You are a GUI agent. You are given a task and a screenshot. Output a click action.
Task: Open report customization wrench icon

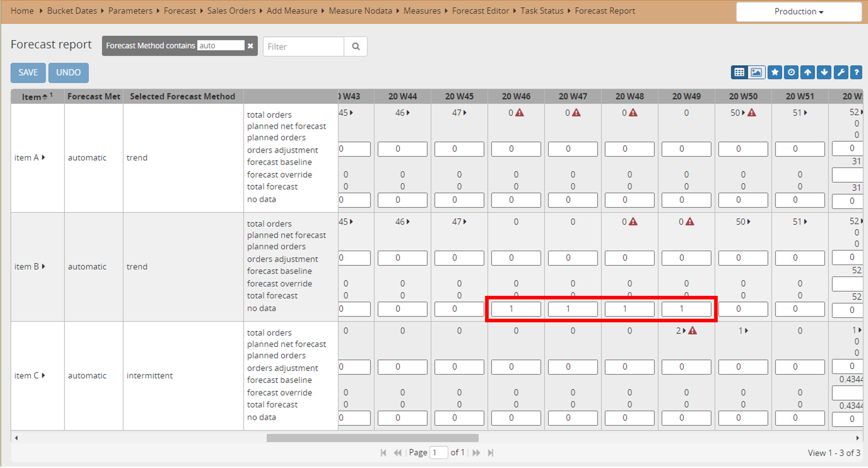click(x=841, y=72)
